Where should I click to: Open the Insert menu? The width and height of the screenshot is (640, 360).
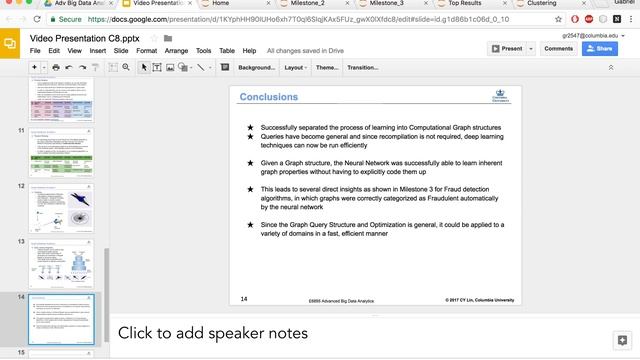click(x=98, y=51)
